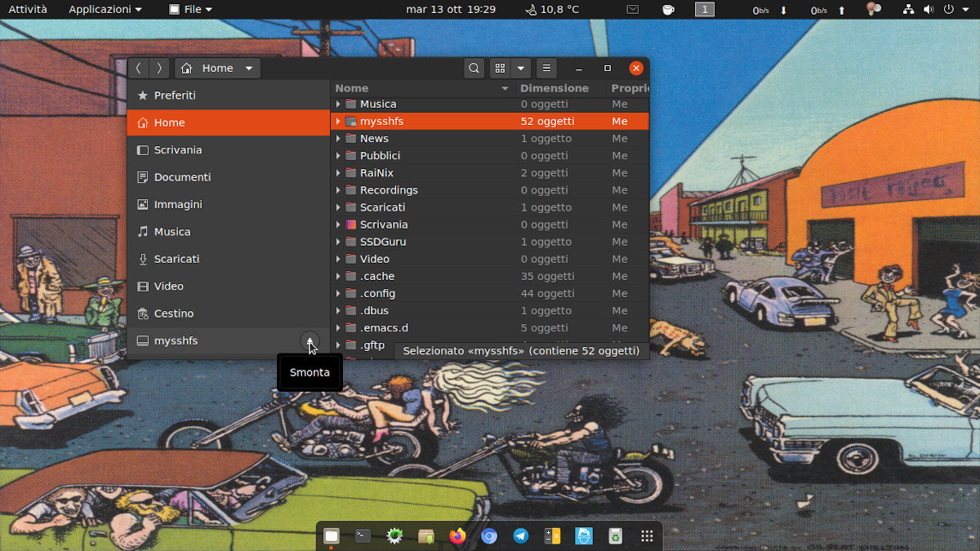Image resolution: width=980 pixels, height=551 pixels.
Task: Expand the RaiNix folder row
Action: click(x=338, y=173)
